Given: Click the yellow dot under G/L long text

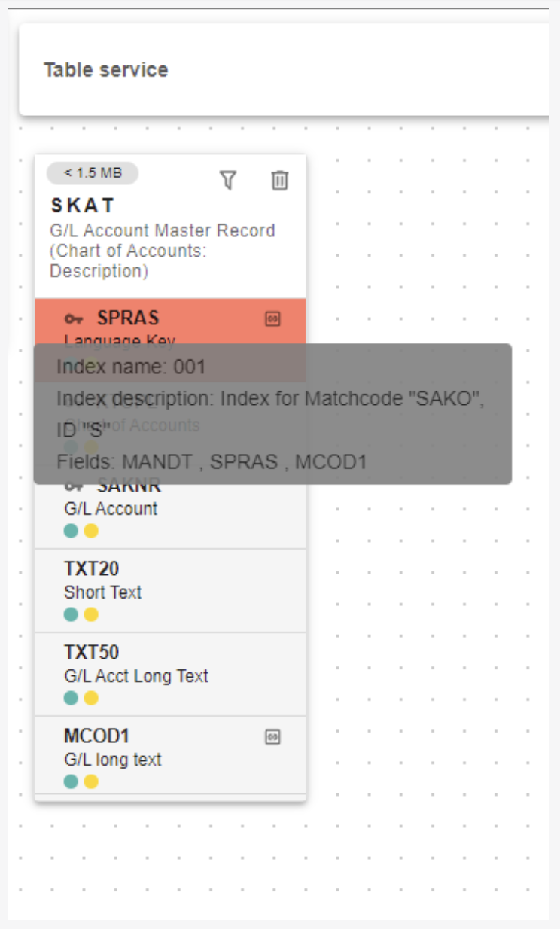Looking at the screenshot, I should pos(91,781).
